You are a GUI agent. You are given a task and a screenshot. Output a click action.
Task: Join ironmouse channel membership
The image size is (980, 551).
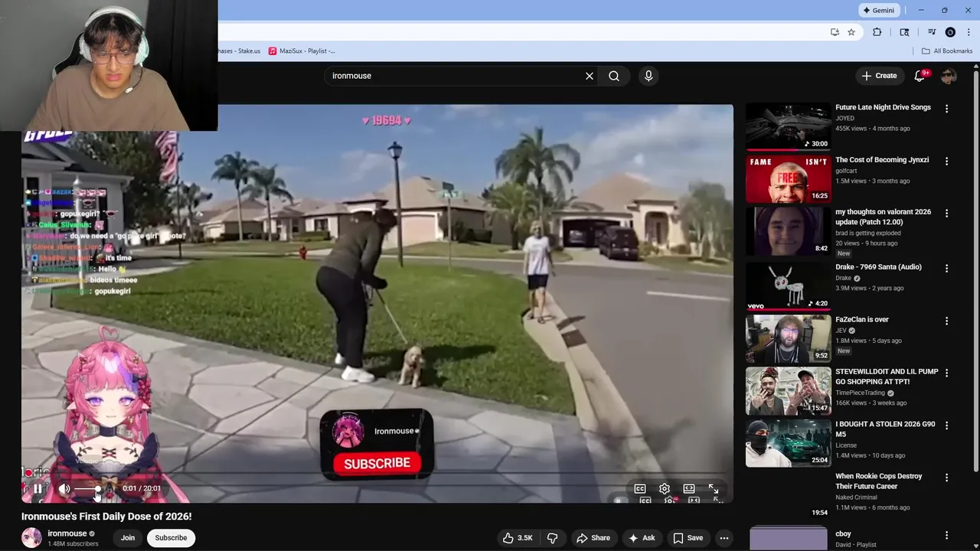pyautogui.click(x=128, y=538)
